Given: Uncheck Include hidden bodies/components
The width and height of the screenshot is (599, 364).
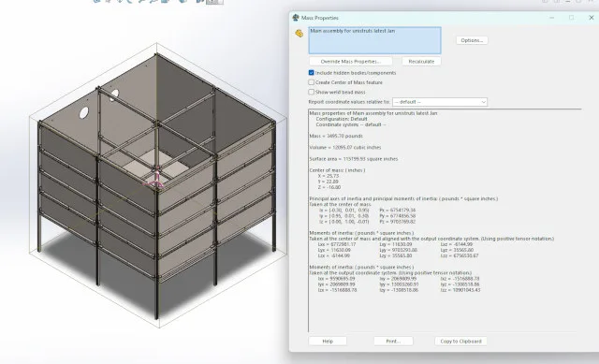Looking at the screenshot, I should [x=312, y=73].
